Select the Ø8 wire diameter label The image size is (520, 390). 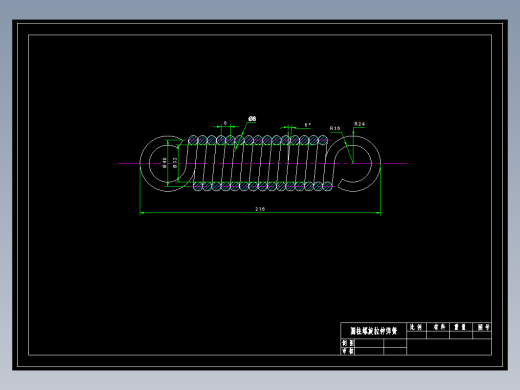click(x=252, y=119)
